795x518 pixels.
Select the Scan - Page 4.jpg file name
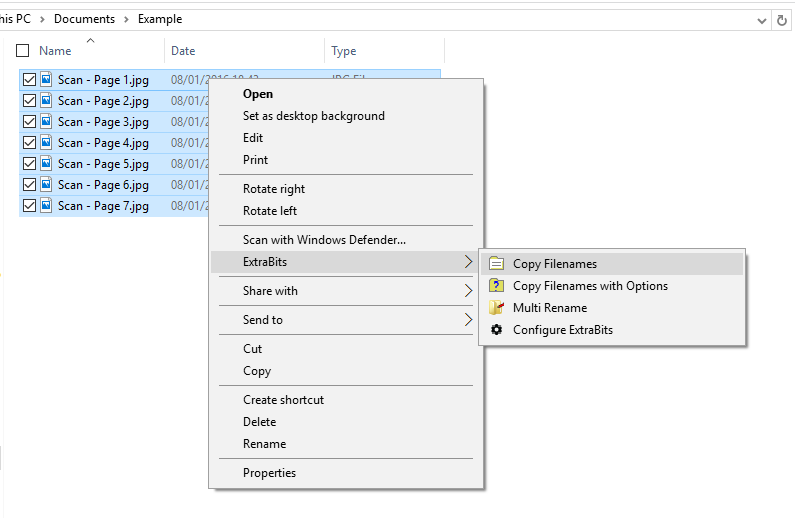pyautogui.click(x=103, y=143)
